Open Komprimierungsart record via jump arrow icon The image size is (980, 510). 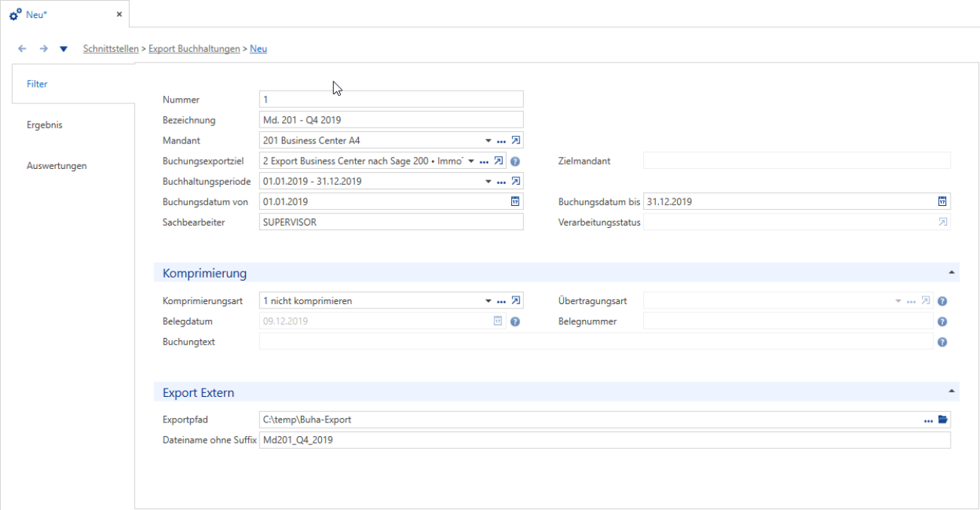point(516,300)
